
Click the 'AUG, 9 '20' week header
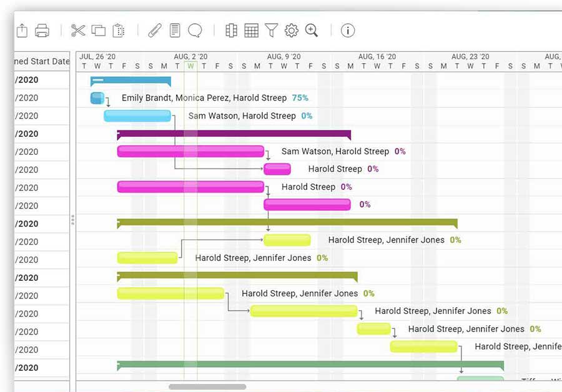(x=284, y=57)
